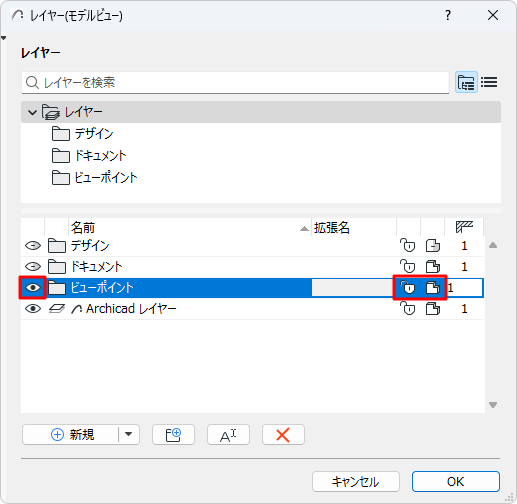Click the レイヤー root folder icon
This screenshot has height=504, width=517.
(51, 112)
